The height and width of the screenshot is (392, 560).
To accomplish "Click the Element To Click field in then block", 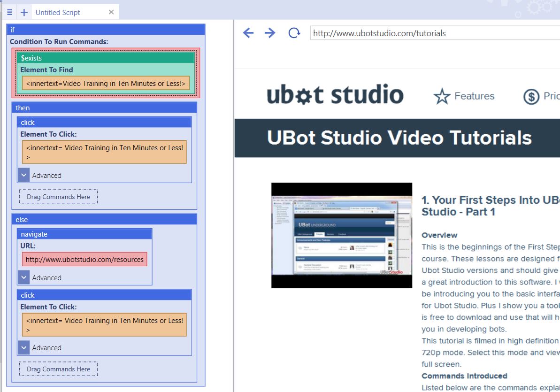I will coord(104,152).
